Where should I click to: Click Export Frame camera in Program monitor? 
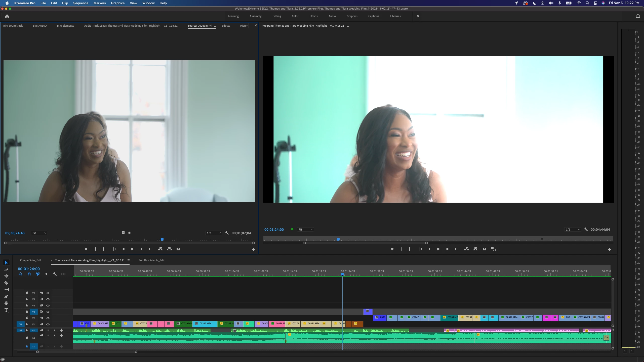pos(484,249)
